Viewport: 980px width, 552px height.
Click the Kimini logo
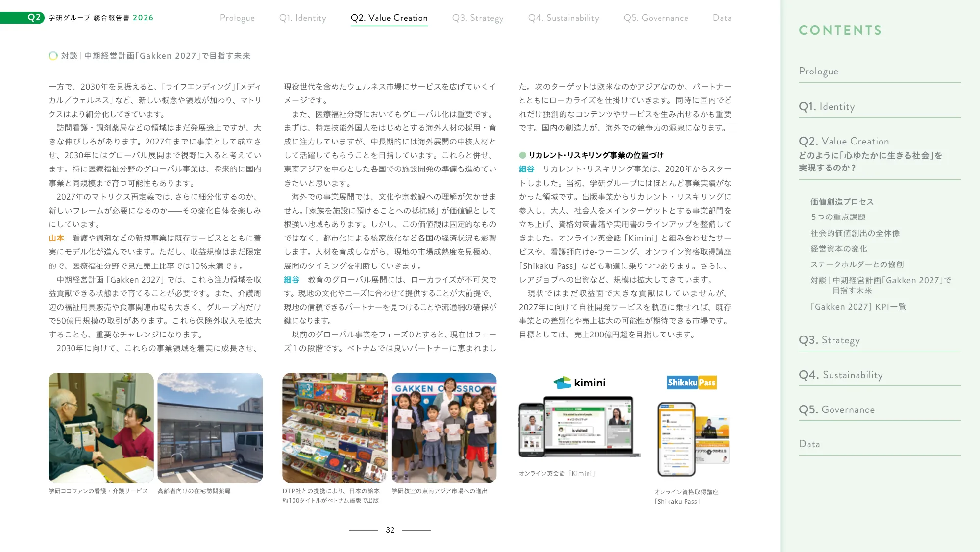click(x=579, y=383)
